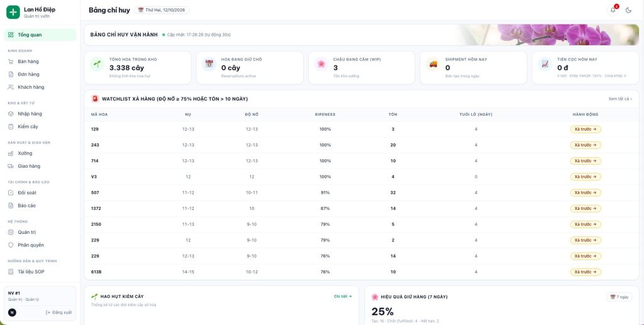
Task: Open the notifications bell
Action: point(613,10)
